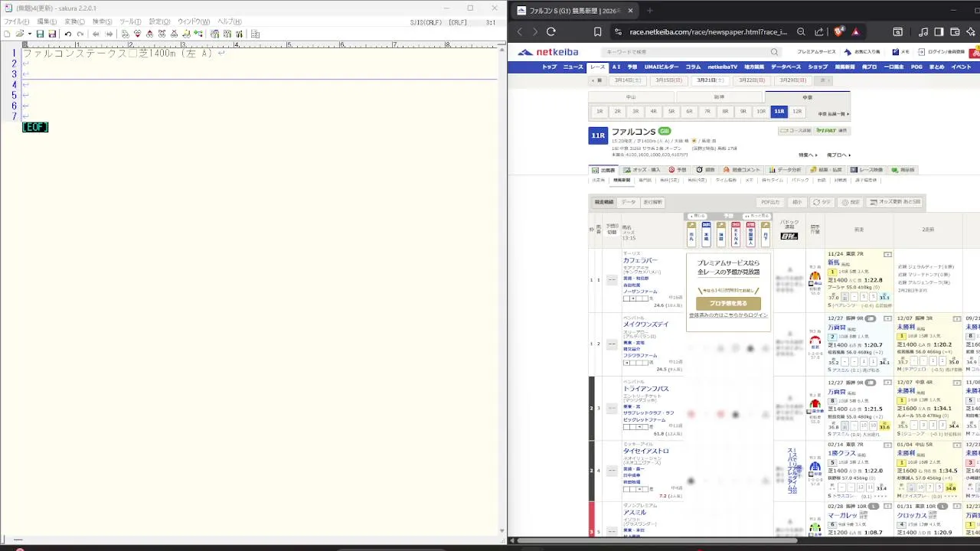Select the 1R race button
980x551 pixels.
click(x=599, y=112)
